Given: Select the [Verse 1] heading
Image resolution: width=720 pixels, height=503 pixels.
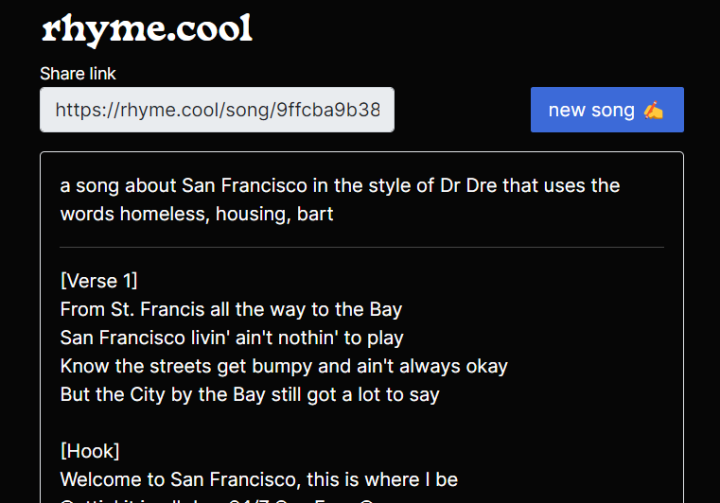Looking at the screenshot, I should click(99, 279).
